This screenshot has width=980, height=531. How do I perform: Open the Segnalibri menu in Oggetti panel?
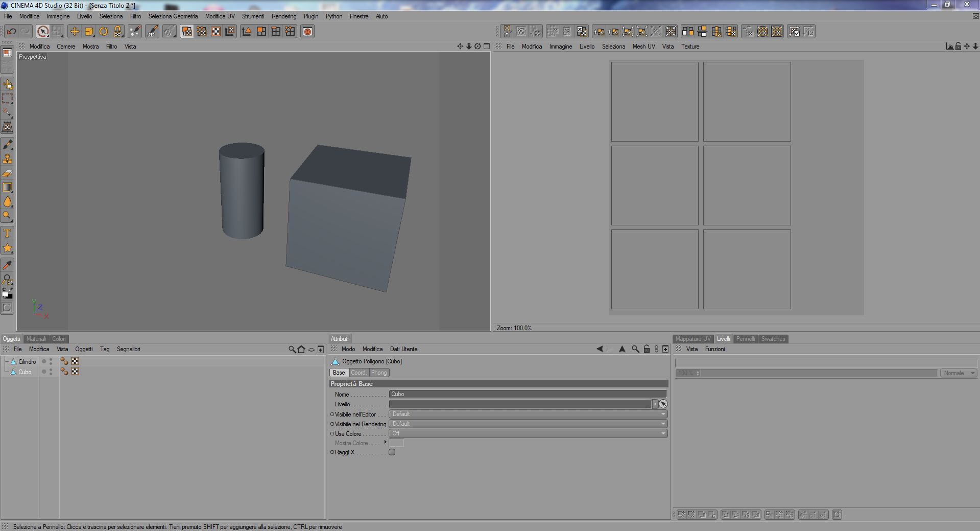[129, 350]
